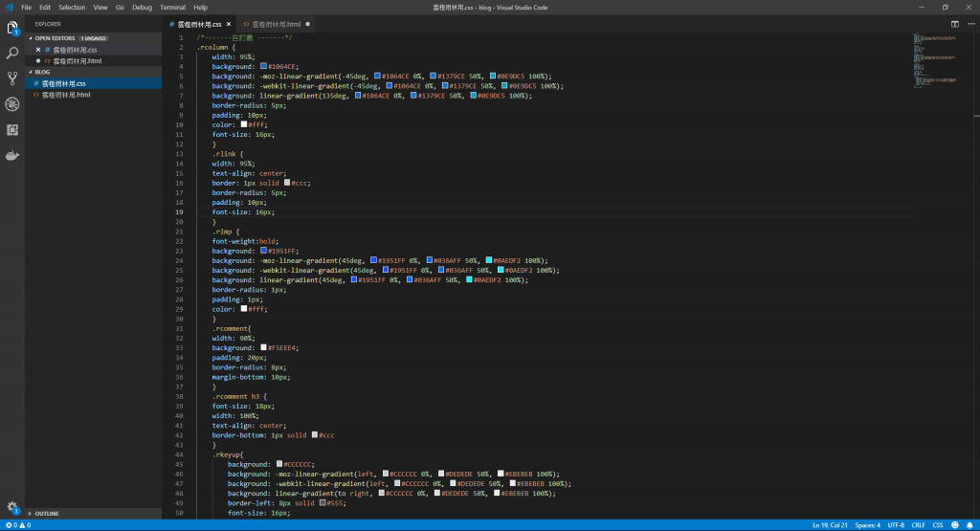Screen dimensions: 980x531
Task: Collapse the BLOG folder section
Action: click(31, 72)
